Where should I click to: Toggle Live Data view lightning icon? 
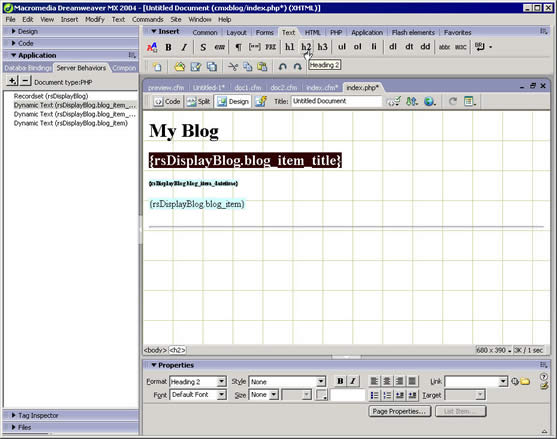(261, 102)
